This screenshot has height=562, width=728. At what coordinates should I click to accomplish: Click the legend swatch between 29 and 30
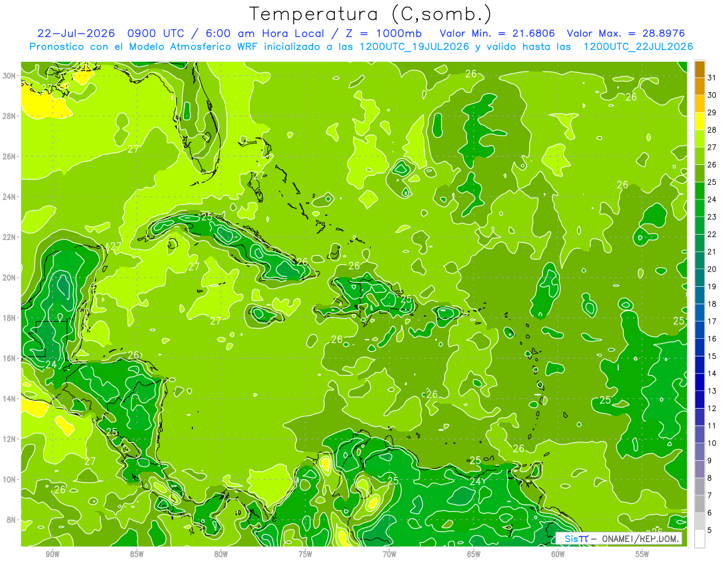699,104
